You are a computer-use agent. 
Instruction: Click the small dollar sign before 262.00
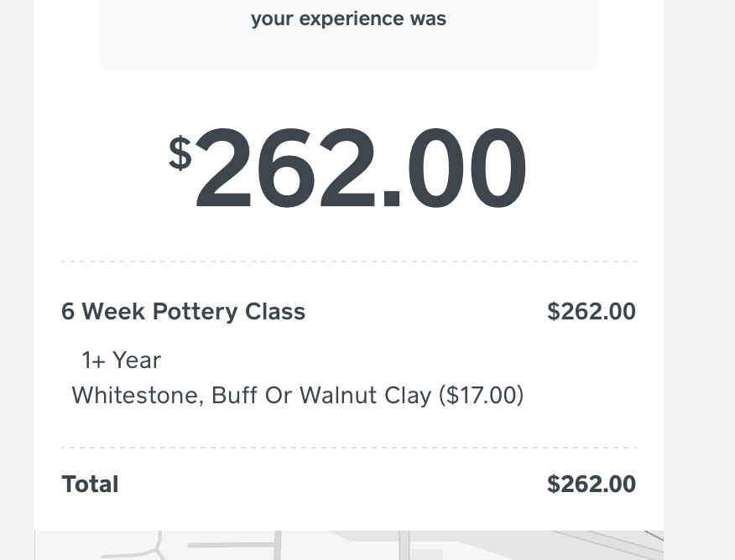(180, 153)
